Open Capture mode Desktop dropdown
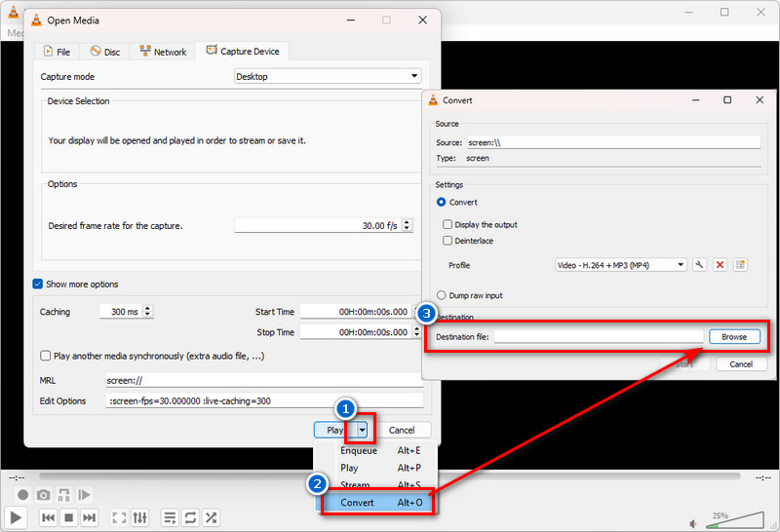 328,76
